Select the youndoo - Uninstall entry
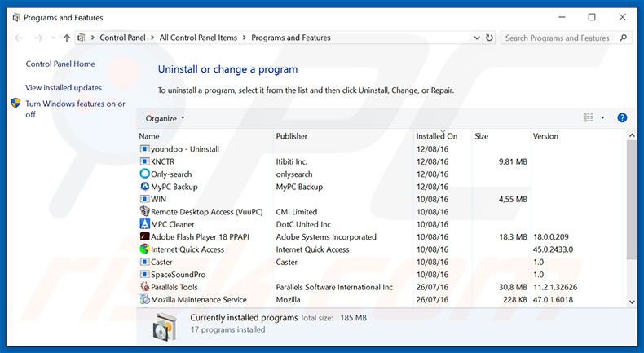This screenshot has width=644, height=353. point(185,149)
